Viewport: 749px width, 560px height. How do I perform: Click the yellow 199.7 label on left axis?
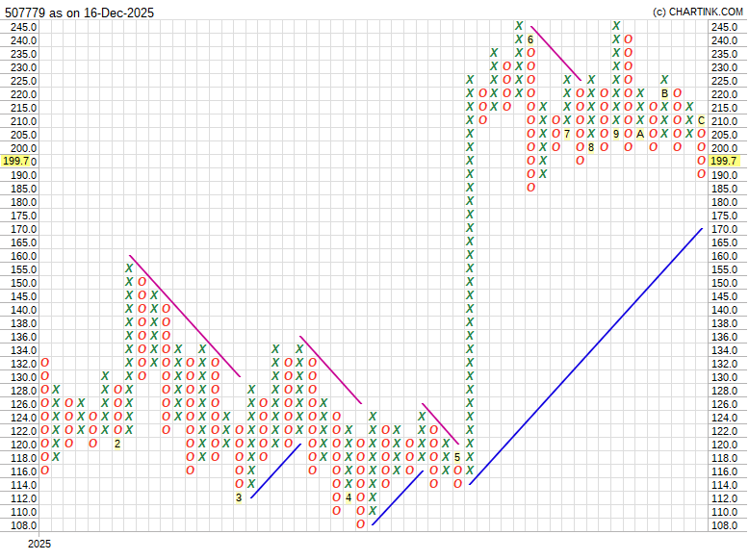pyautogui.click(x=18, y=162)
